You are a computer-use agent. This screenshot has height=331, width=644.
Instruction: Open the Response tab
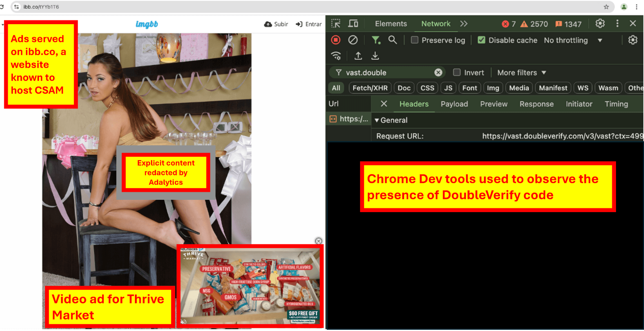(x=536, y=104)
